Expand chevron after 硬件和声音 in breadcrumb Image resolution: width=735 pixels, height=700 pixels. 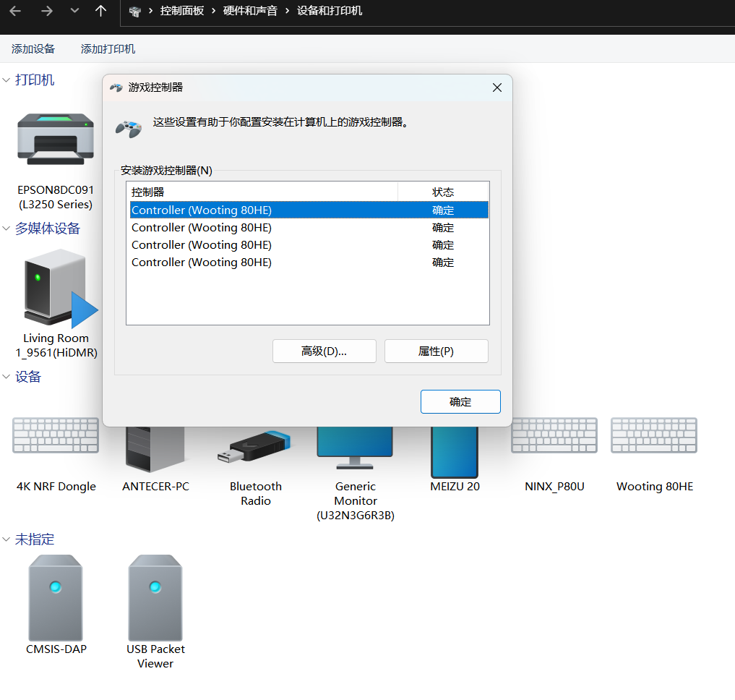click(288, 11)
